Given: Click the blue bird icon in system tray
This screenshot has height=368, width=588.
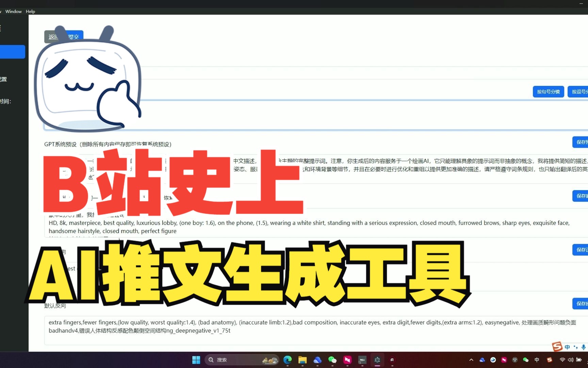Looking at the screenshot, I should pyautogui.click(x=493, y=360).
